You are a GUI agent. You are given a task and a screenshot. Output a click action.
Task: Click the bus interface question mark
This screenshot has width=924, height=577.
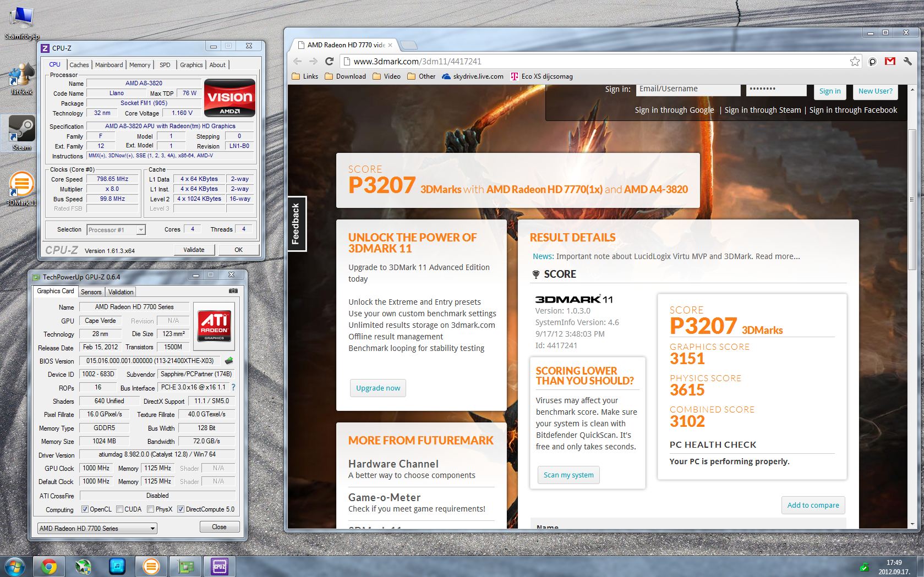click(233, 387)
